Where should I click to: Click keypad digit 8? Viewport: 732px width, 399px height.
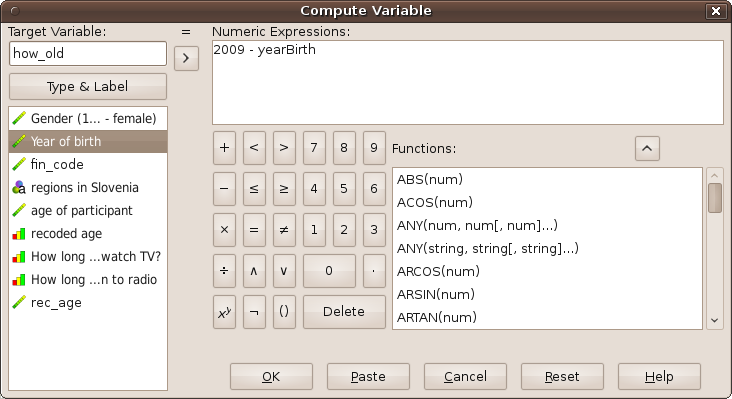(x=344, y=148)
